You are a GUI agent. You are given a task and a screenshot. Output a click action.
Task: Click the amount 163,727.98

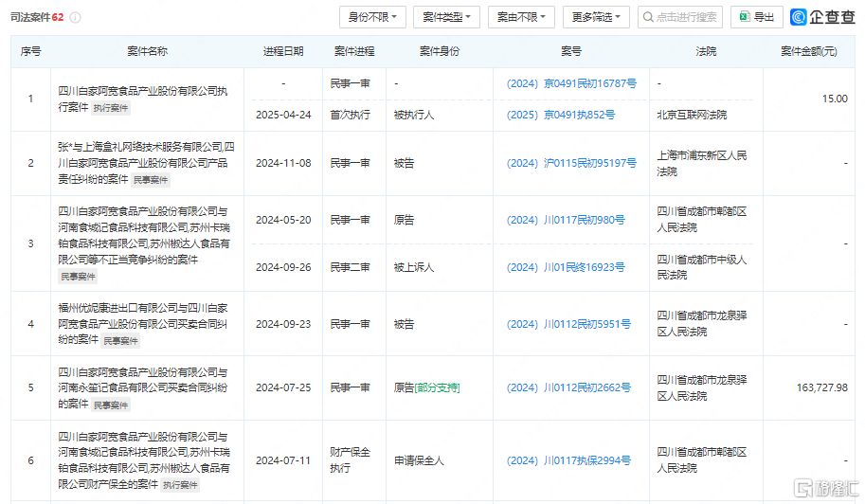[822, 387]
